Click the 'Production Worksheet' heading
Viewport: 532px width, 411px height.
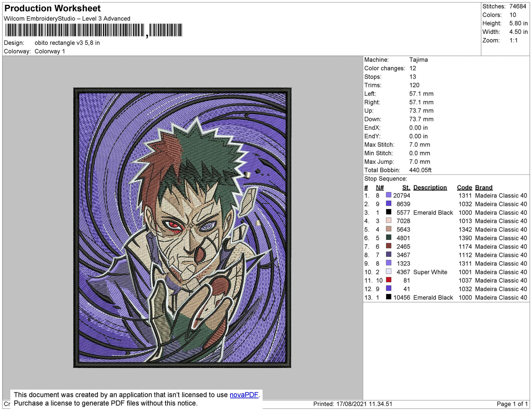click(52, 8)
